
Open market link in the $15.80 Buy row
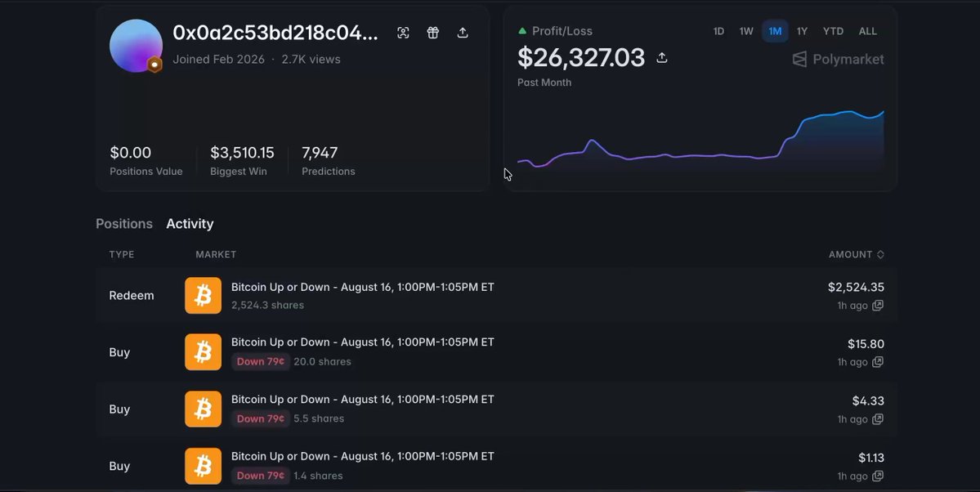tap(363, 342)
